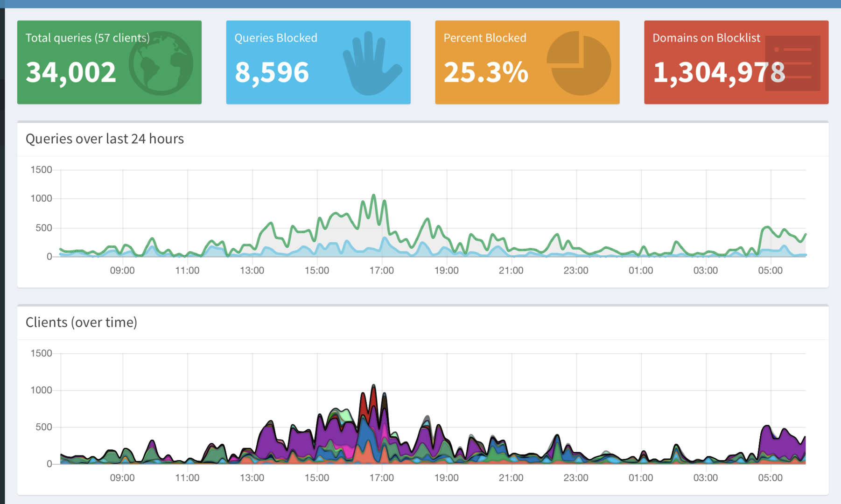Image resolution: width=841 pixels, height=504 pixels.
Task: Click the 17:00 red peak on clients chart
Action: coord(373,397)
